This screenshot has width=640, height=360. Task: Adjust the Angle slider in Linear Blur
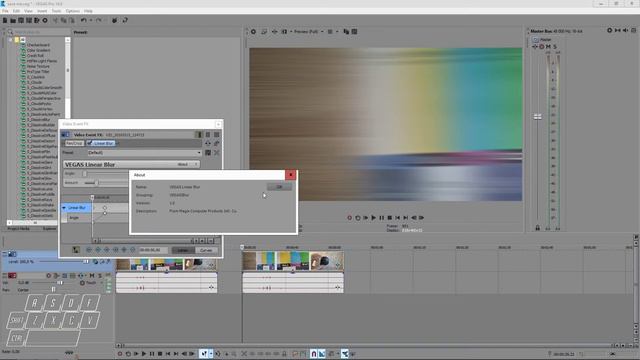coord(85,174)
